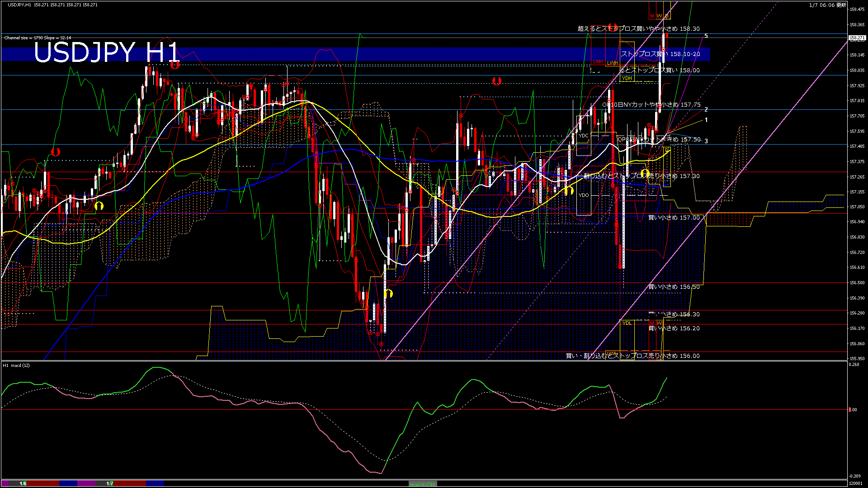Click the ストップロス買い 158.10-20 label

tap(660, 54)
